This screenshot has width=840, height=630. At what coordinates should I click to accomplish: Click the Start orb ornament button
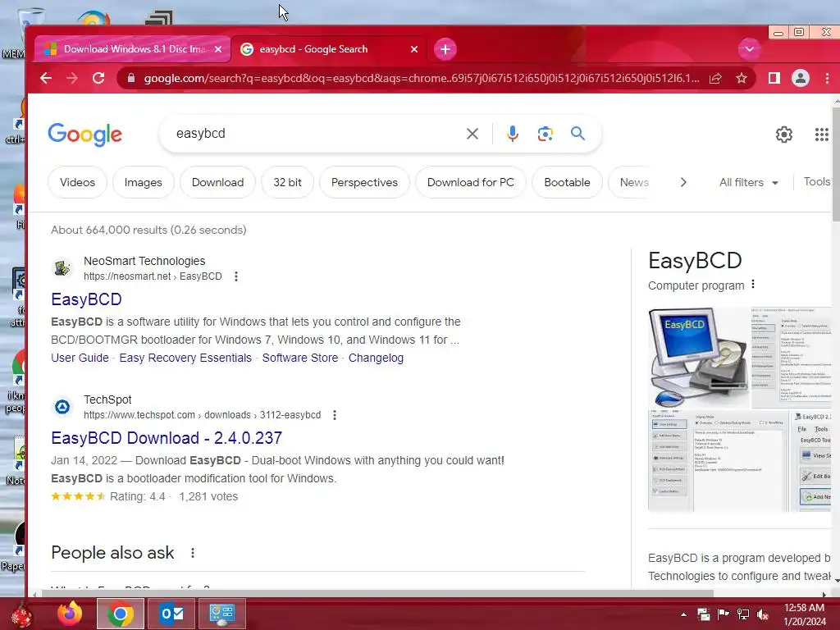point(21,615)
